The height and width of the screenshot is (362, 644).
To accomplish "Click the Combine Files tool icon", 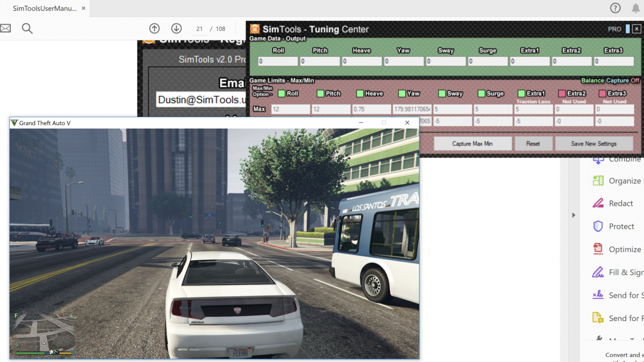I will (598, 160).
